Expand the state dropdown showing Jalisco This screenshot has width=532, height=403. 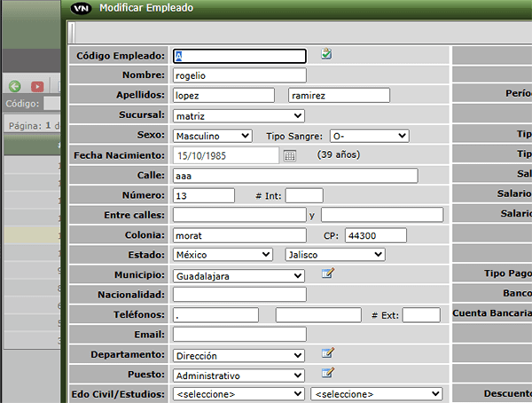tap(334, 255)
